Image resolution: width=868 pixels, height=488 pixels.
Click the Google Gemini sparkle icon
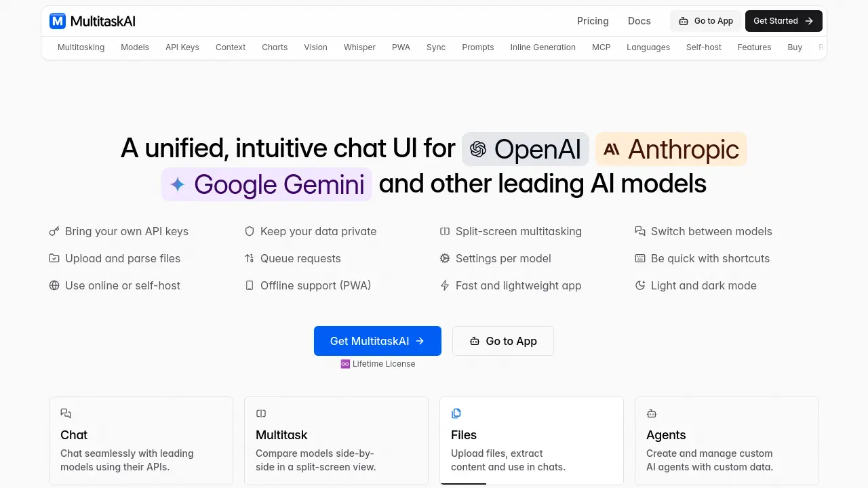[178, 184]
